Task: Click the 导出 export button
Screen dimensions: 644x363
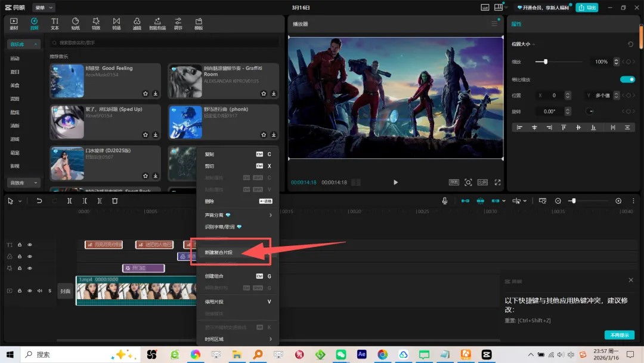Action: click(587, 7)
